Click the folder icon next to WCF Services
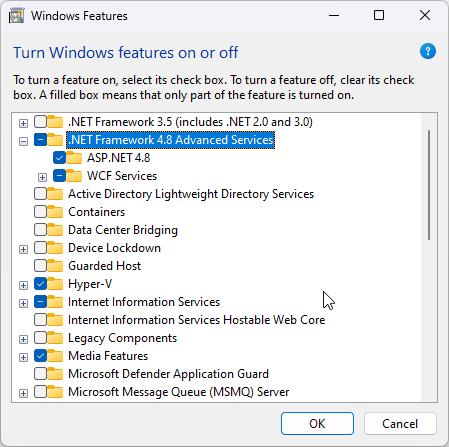This screenshot has width=449, height=447. [x=74, y=176]
